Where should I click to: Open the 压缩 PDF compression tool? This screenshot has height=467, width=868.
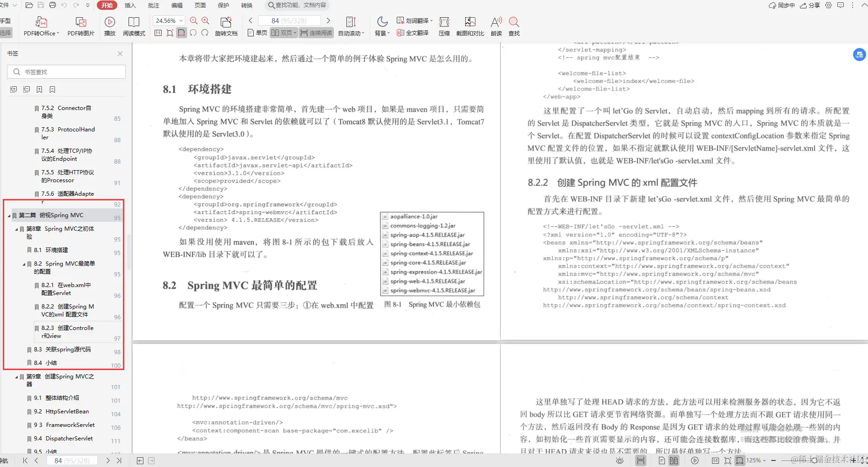click(x=444, y=26)
